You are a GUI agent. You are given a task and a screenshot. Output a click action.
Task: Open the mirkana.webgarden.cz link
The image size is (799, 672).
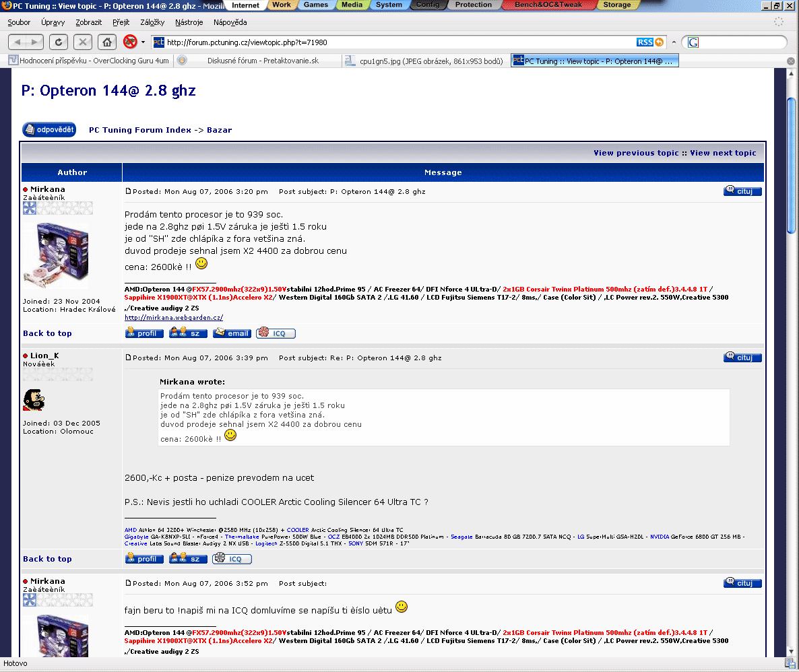tap(174, 318)
